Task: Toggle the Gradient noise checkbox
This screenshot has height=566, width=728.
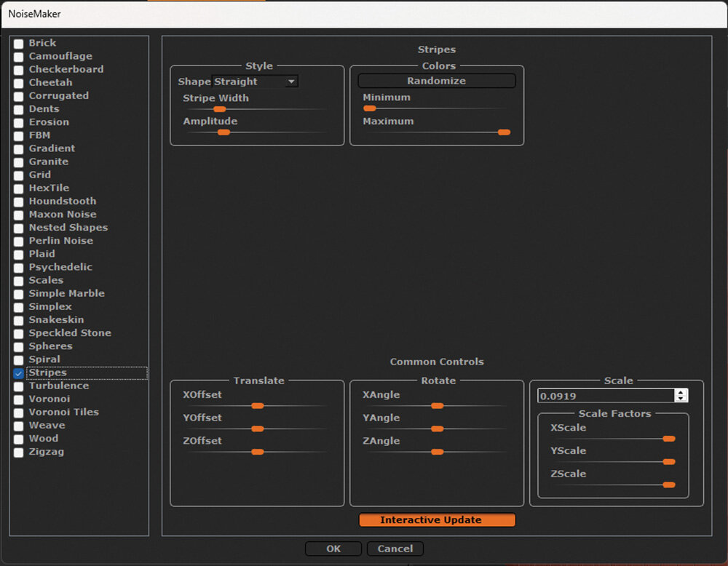Action: click(x=19, y=149)
